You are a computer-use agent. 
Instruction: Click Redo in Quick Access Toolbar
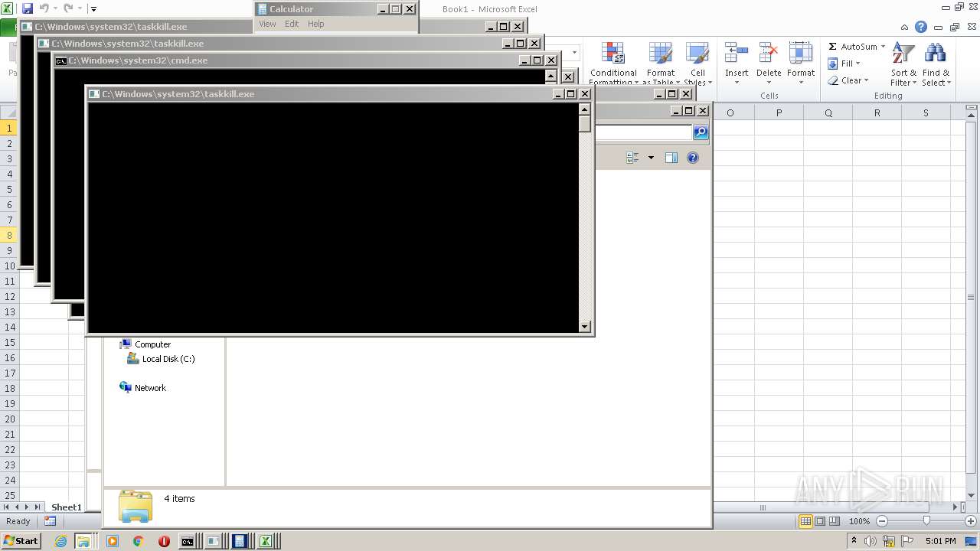point(68,8)
